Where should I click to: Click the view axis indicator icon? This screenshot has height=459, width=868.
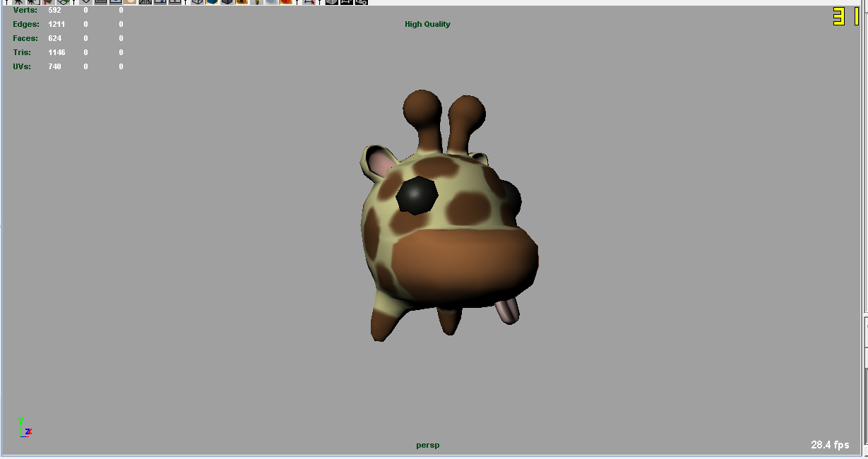[x=25, y=427]
